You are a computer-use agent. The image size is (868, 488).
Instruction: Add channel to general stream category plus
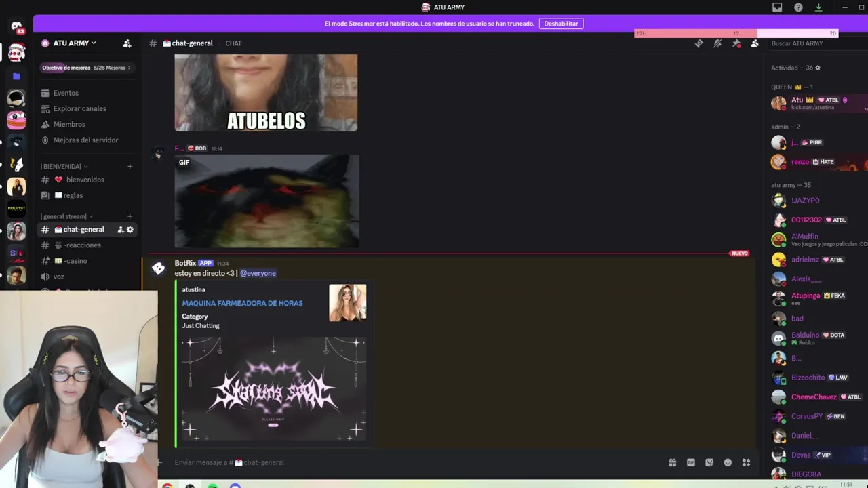(x=130, y=216)
